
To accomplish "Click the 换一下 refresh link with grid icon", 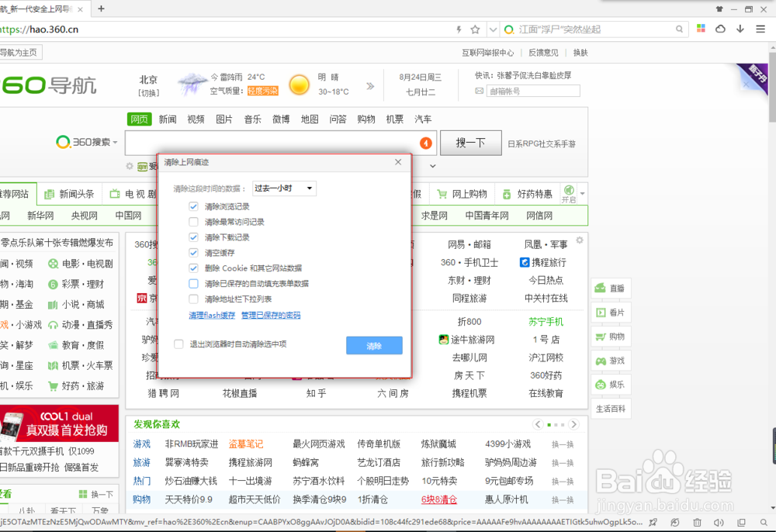I will [x=96, y=494].
